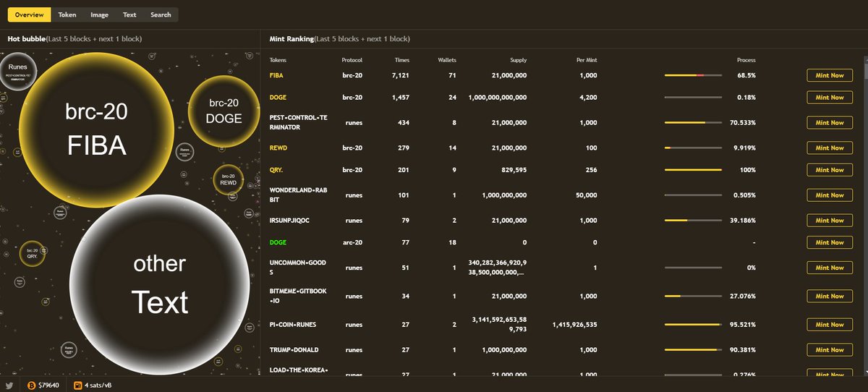
Task: Click the 7,121 times value for FIBA
Action: pyautogui.click(x=401, y=75)
